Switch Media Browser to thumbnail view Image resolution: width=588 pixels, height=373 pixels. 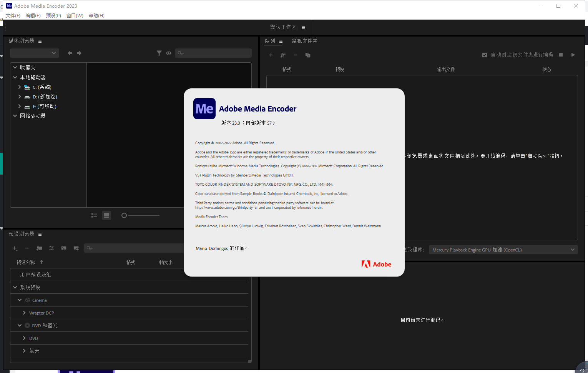[x=106, y=215]
